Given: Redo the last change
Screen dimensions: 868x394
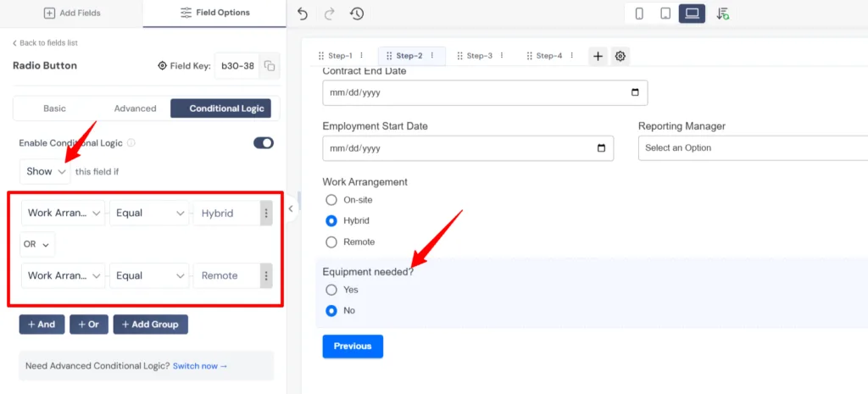Looking at the screenshot, I should pos(330,14).
